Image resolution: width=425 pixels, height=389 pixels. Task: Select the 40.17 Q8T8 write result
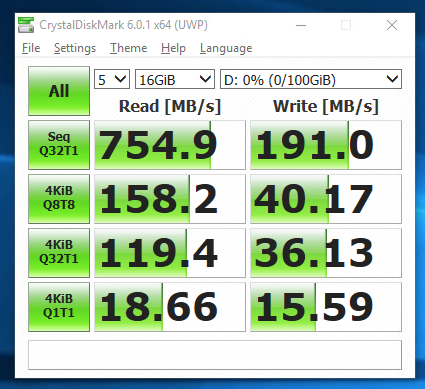(x=326, y=199)
